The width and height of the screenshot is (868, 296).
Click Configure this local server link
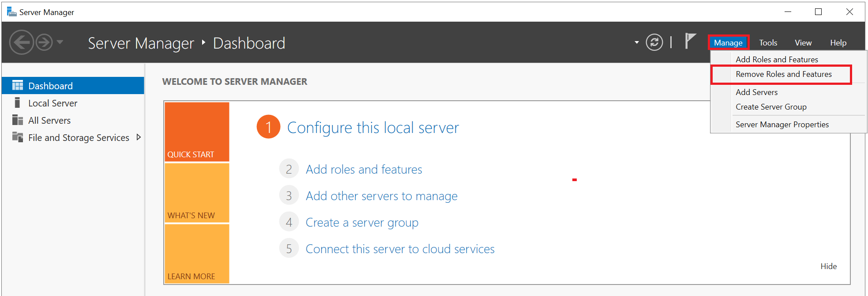tap(373, 127)
